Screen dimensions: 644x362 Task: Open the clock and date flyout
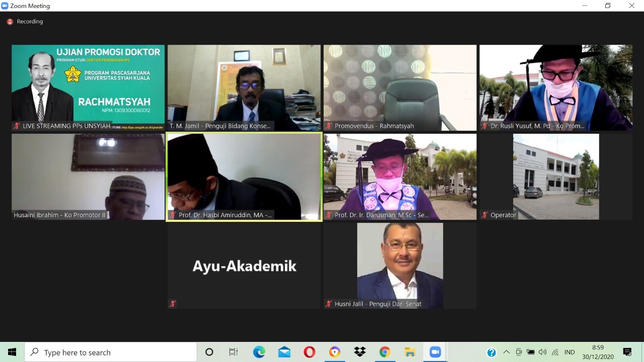tap(598, 352)
